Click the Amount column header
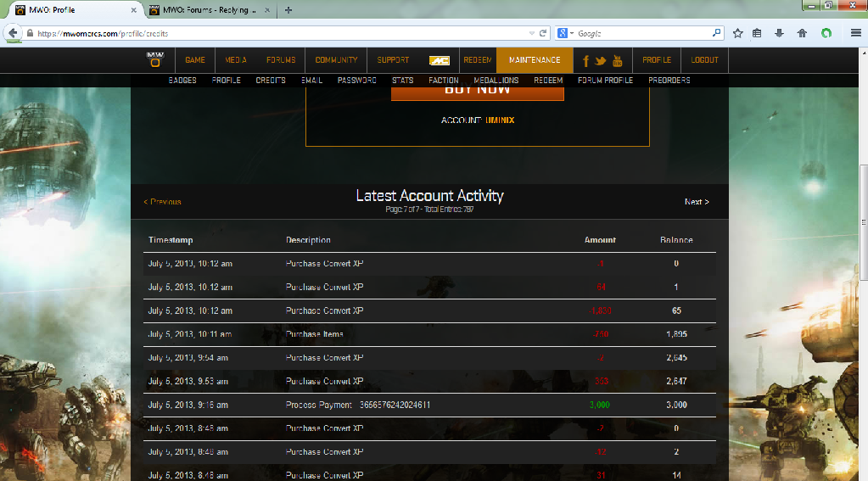Image resolution: width=868 pixels, height=481 pixels. 600,240
